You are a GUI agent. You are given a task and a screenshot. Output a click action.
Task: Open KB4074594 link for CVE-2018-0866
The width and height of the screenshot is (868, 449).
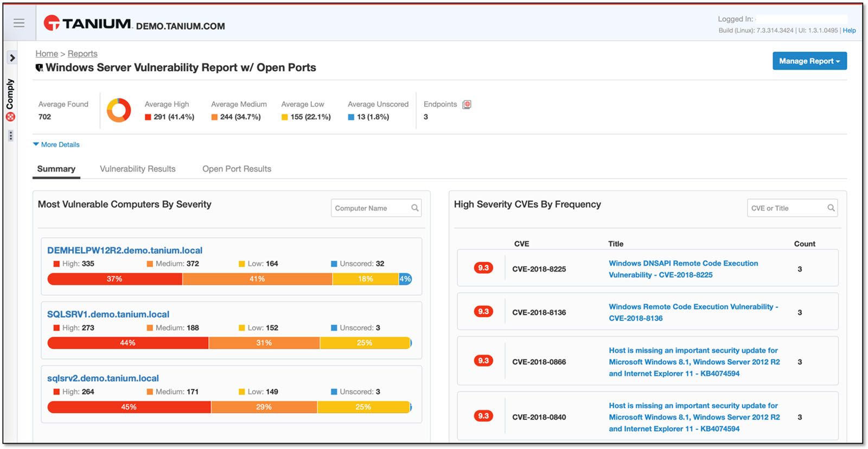[694, 362]
